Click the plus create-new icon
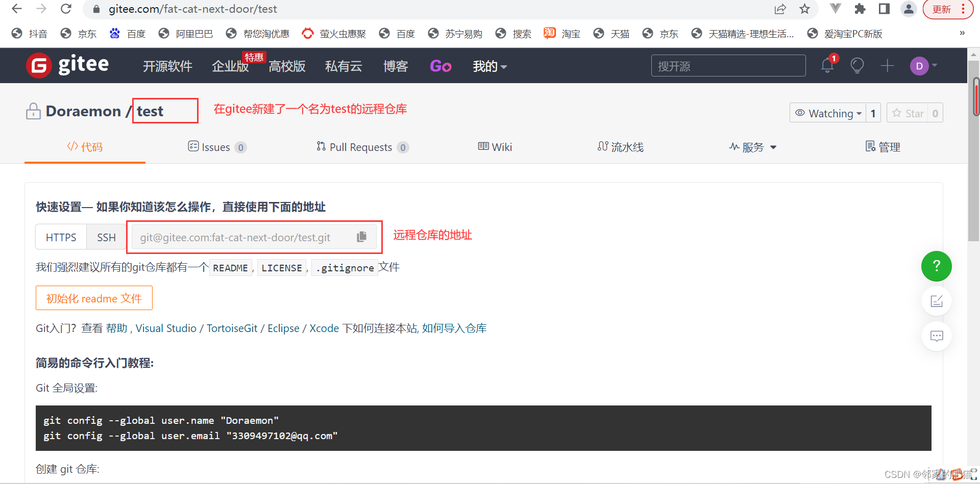The width and height of the screenshot is (980, 484). 887,65
